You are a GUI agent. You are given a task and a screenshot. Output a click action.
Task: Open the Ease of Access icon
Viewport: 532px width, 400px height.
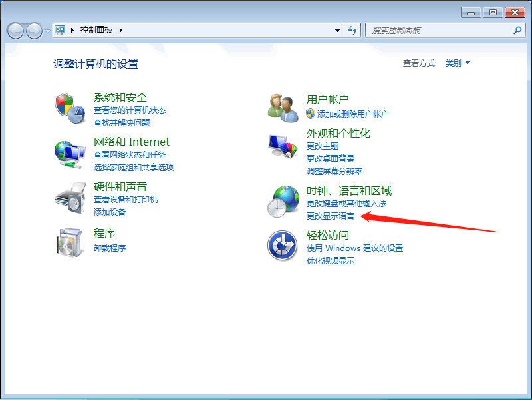282,246
